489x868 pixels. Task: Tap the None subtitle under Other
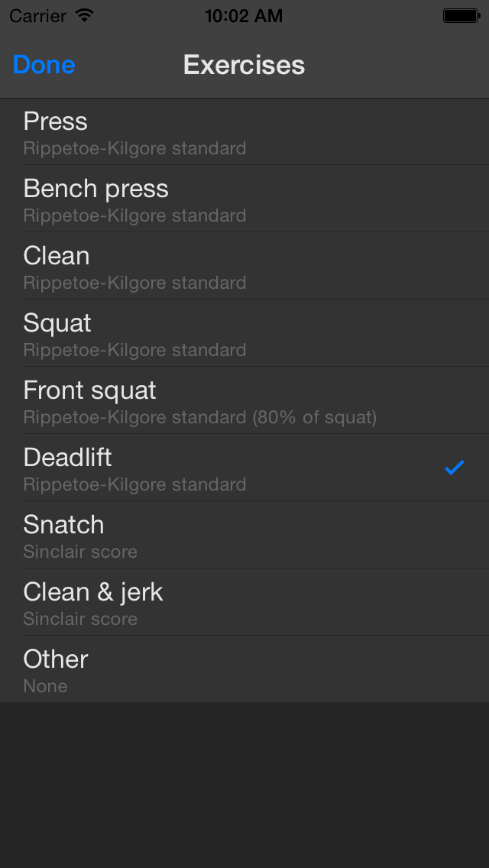pos(45,686)
